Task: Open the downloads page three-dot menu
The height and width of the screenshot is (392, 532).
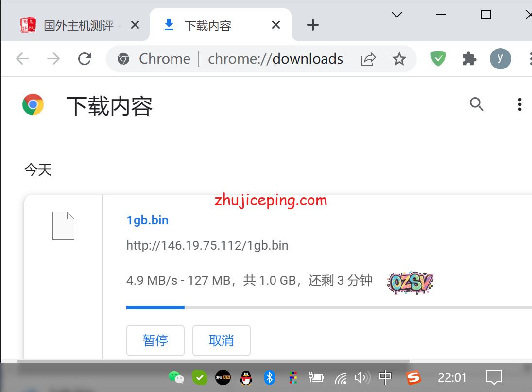Action: click(x=519, y=104)
